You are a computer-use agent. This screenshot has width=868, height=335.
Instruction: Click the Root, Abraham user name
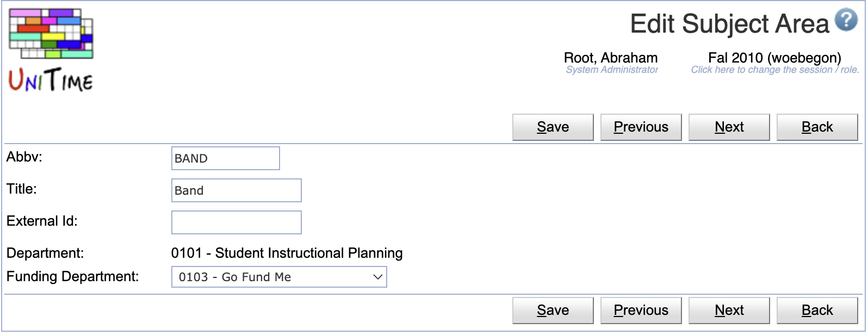[x=611, y=58]
